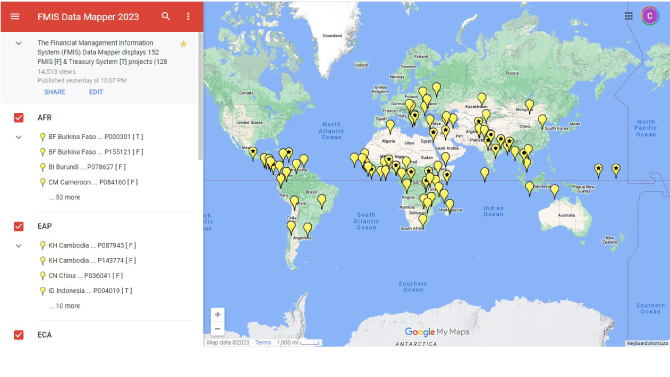Click the Google My Maps logo
Image resolution: width=670 pixels, height=377 pixels.
[437, 332]
